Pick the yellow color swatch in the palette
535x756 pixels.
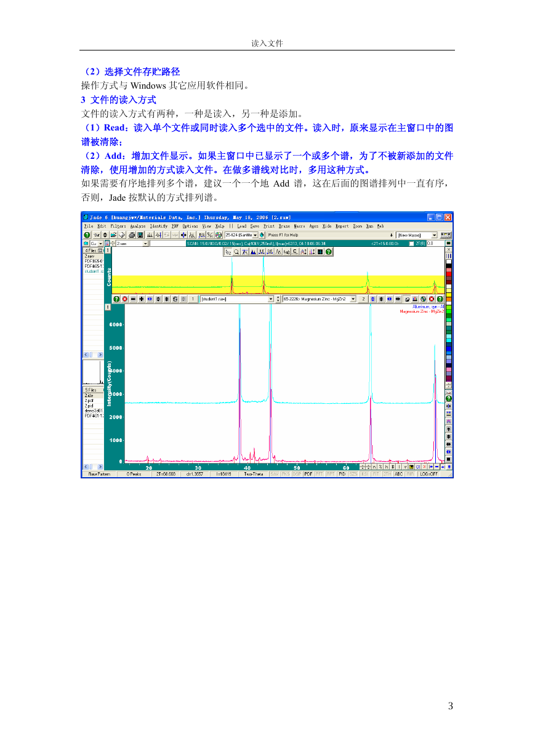(x=449, y=295)
